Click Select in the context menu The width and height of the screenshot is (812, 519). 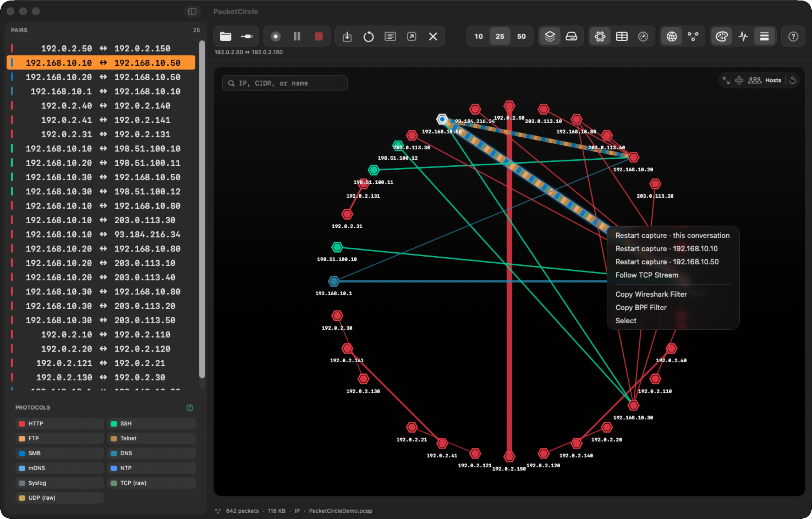(x=625, y=320)
